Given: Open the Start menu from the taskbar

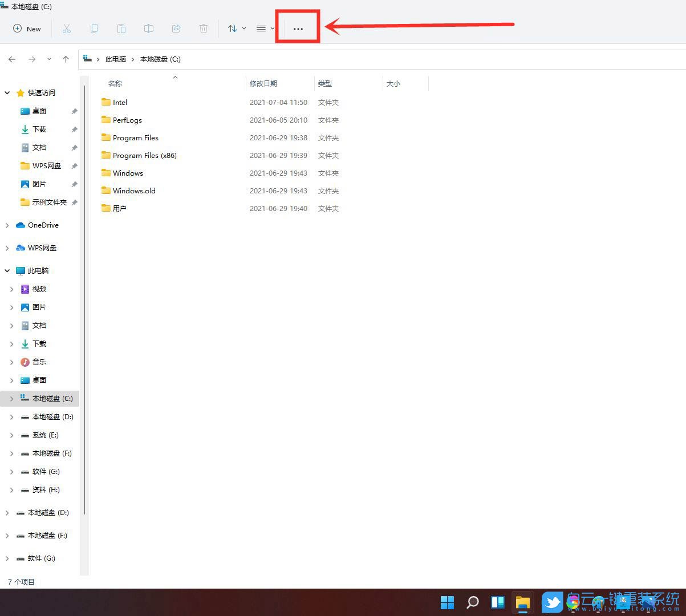Looking at the screenshot, I should coord(447,602).
